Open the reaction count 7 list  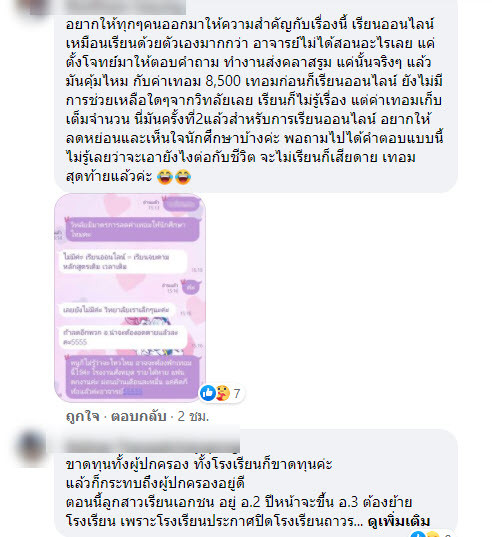pyautogui.click(x=237, y=394)
